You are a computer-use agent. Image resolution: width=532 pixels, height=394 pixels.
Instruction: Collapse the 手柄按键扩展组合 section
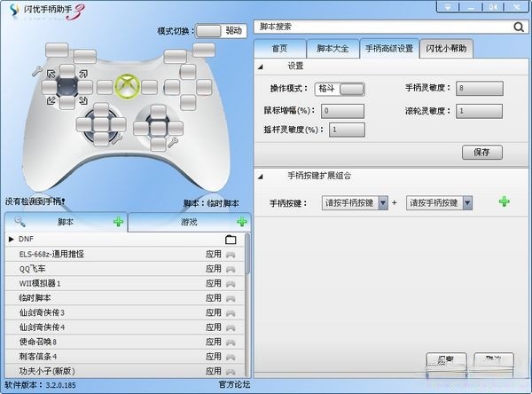tap(260, 177)
